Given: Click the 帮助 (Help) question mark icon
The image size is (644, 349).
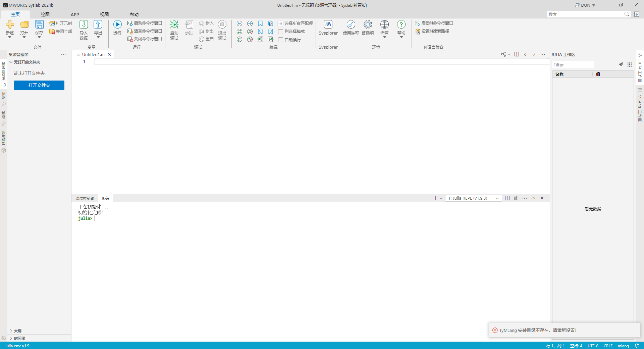Looking at the screenshot, I should (401, 24).
